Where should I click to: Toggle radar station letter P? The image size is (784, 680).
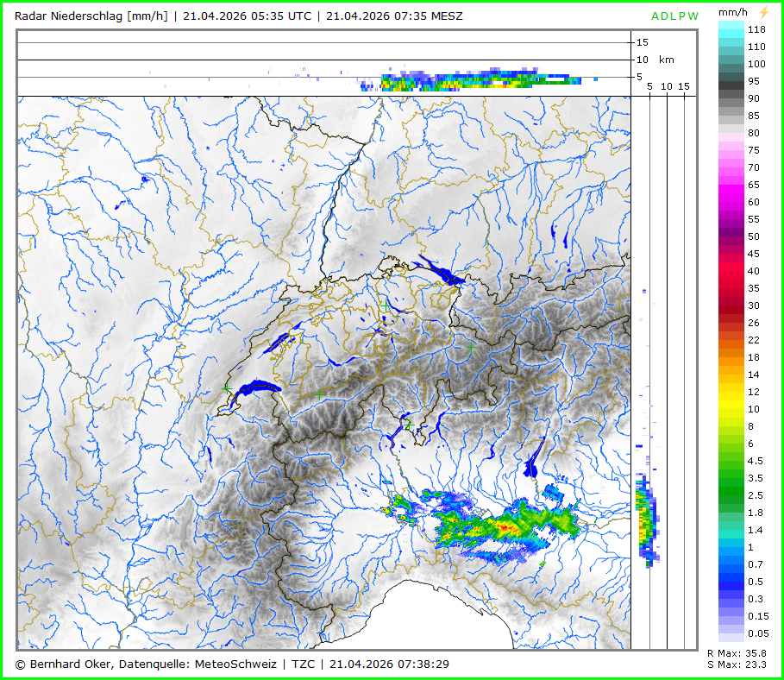(x=683, y=16)
